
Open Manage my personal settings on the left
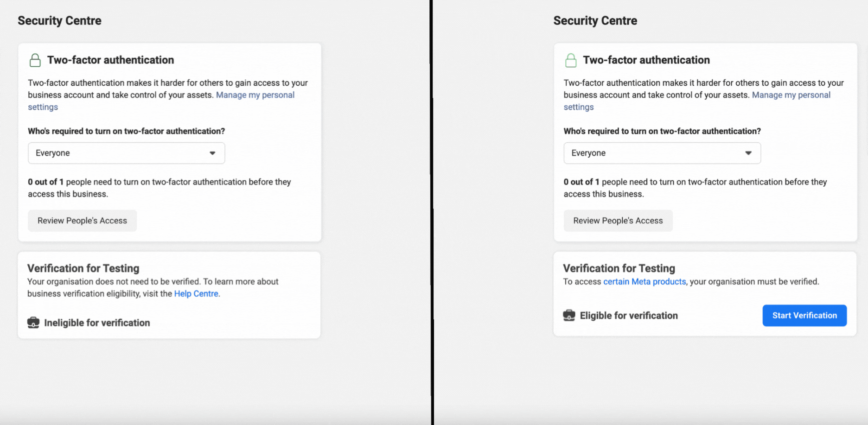(255, 95)
